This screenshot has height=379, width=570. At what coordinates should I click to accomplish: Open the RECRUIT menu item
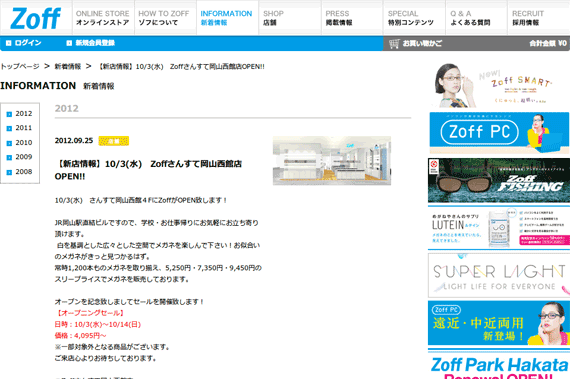click(x=539, y=18)
